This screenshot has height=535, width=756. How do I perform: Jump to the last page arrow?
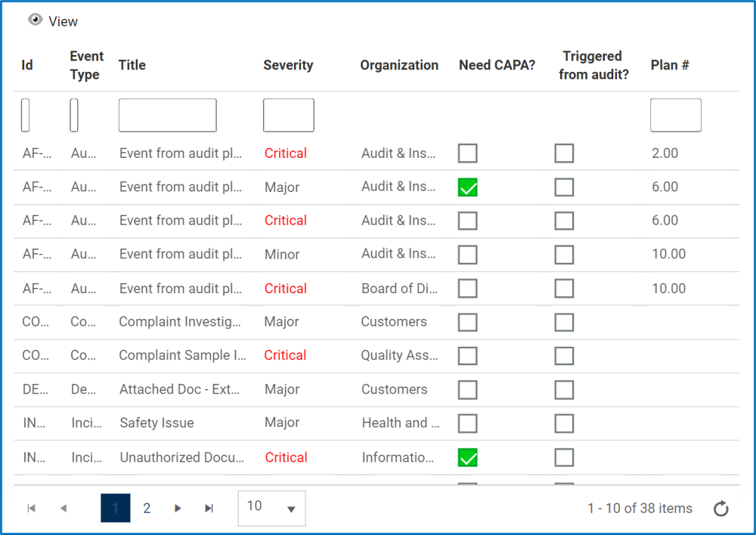click(209, 509)
